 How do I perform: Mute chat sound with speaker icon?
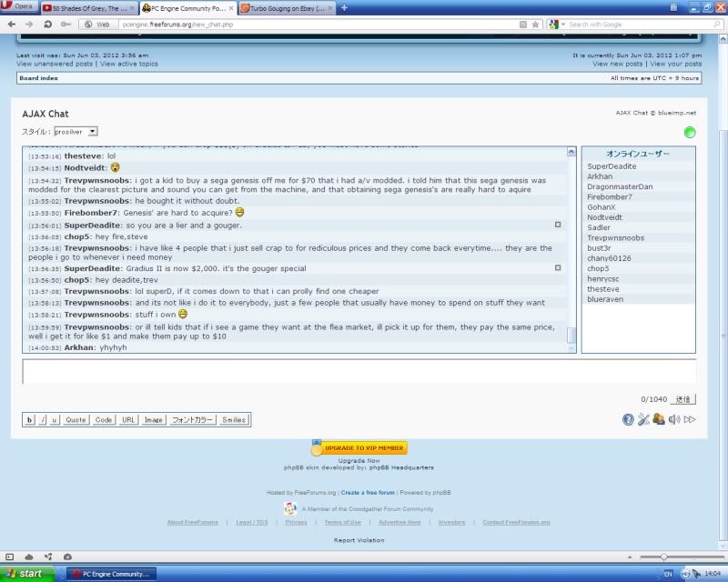coord(673,419)
